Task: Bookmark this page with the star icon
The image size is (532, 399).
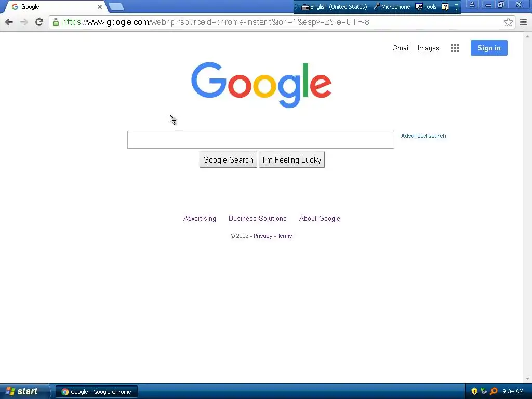Action: click(x=508, y=22)
